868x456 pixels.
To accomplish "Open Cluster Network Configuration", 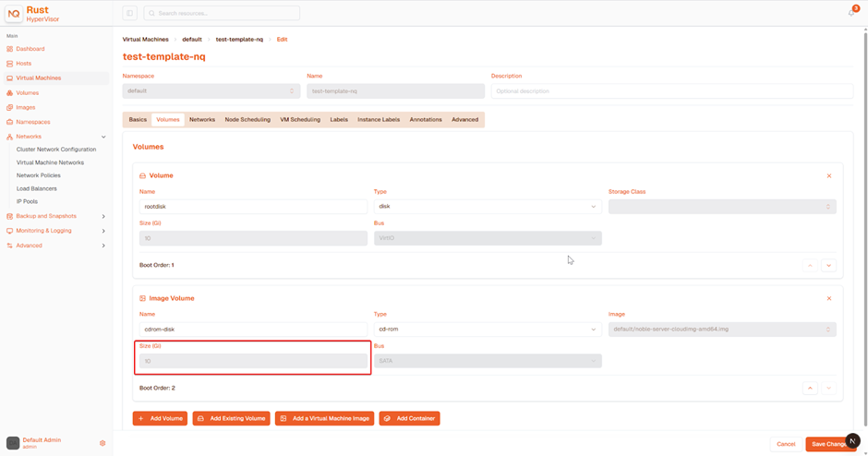I will 56,150.
